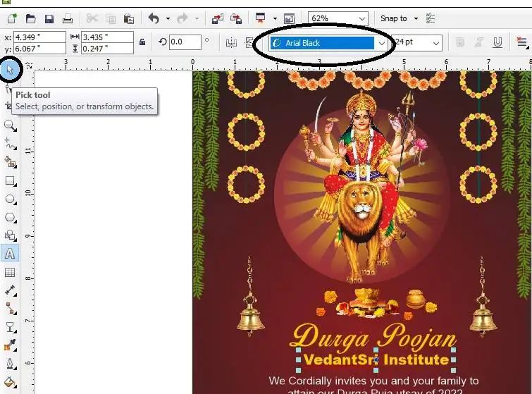The height and width of the screenshot is (394, 532).
Task: Save the document with the floppy icon
Action: pyautogui.click(x=49, y=18)
